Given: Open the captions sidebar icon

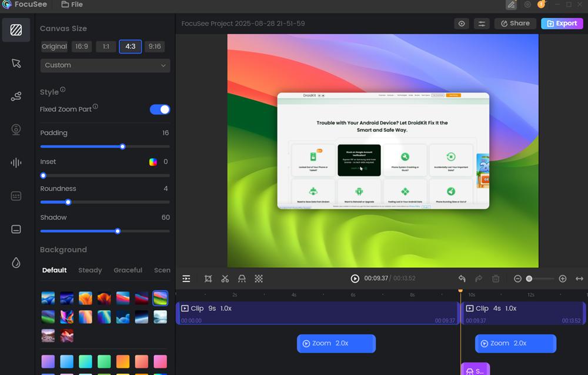Looking at the screenshot, I should click(16, 229).
